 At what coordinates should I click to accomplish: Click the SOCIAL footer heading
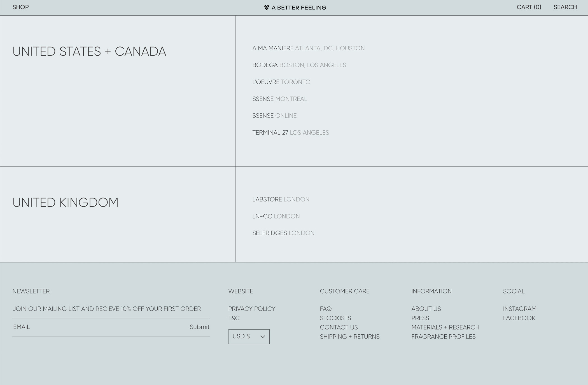tap(514, 291)
